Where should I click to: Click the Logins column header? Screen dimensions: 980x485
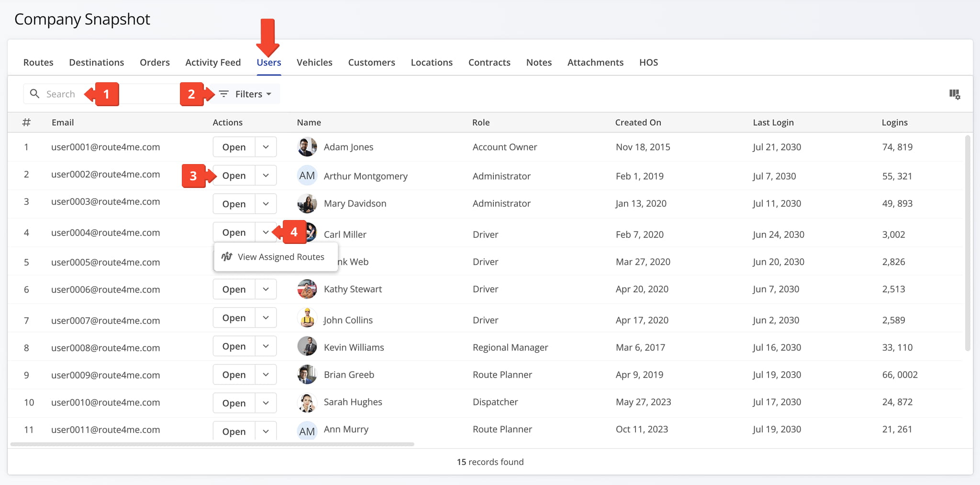[894, 122]
